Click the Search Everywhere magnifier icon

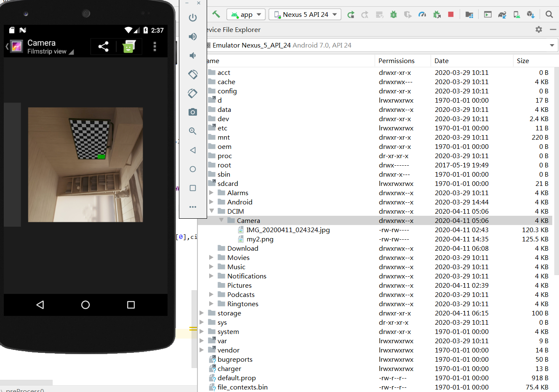[x=549, y=14]
